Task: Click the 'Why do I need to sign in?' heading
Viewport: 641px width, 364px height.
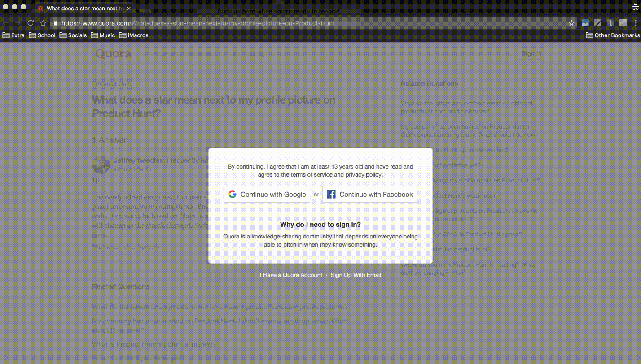Action: 320,225
